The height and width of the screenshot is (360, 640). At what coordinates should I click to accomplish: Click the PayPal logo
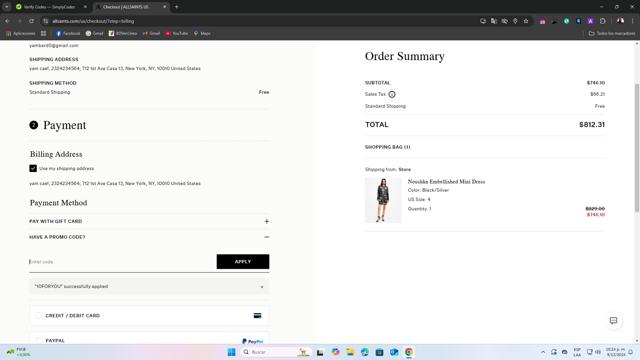253,341
